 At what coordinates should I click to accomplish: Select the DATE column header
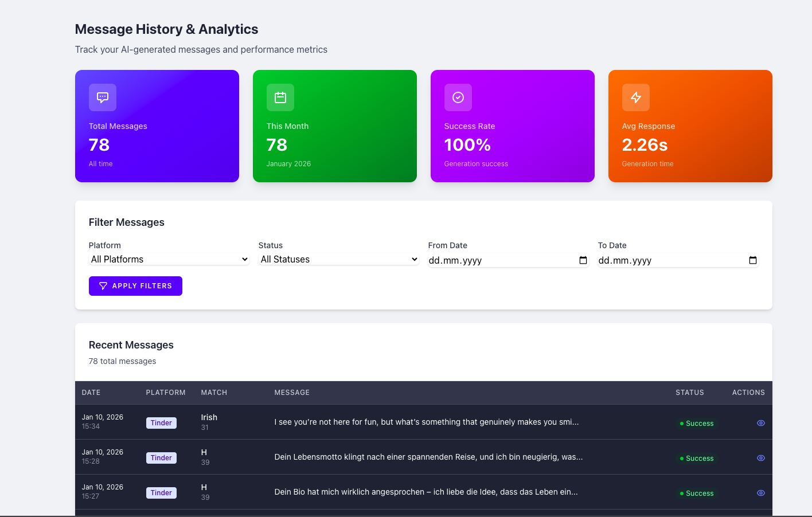click(91, 393)
